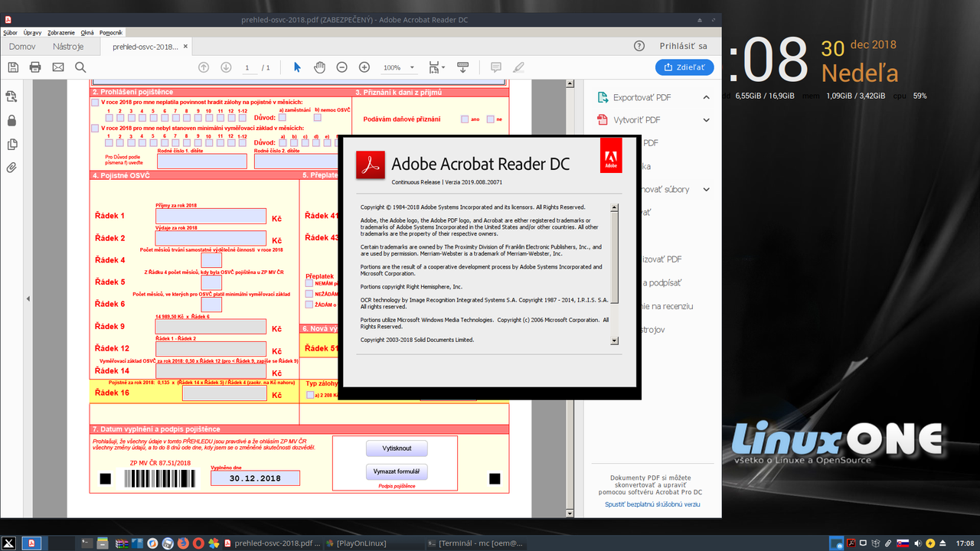
Task: Activate the selection arrow tool
Action: (297, 67)
